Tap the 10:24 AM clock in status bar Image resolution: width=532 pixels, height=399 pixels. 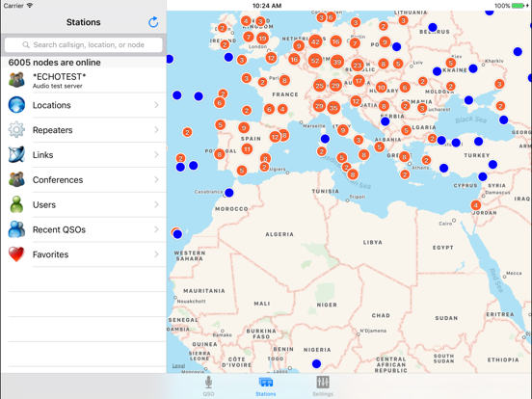click(x=267, y=6)
